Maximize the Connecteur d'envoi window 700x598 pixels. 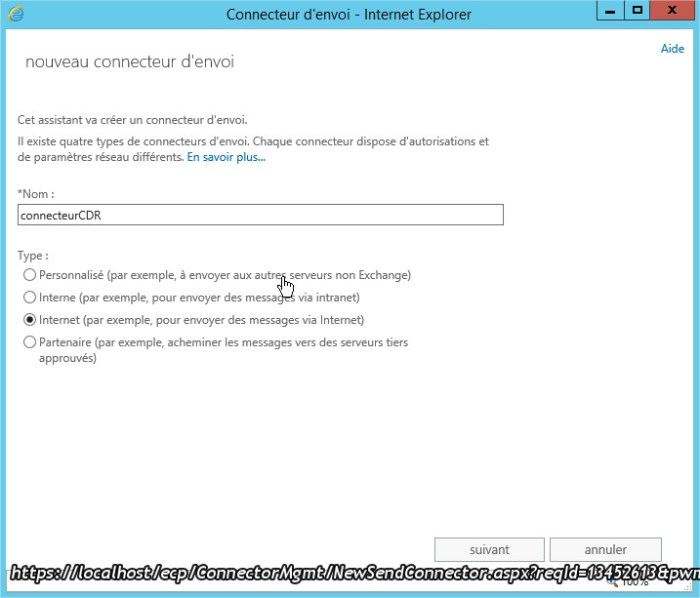[637, 11]
